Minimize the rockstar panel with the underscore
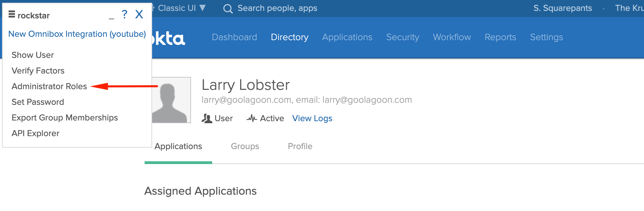 click(x=112, y=16)
